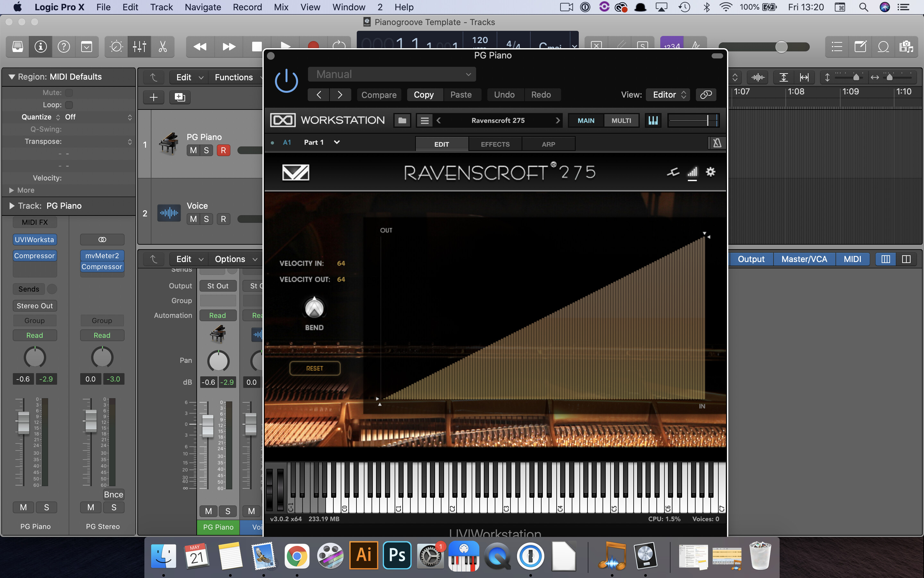Open the Note Pads toolbar button
Viewport: 924px width, 578px height.
(860, 47)
